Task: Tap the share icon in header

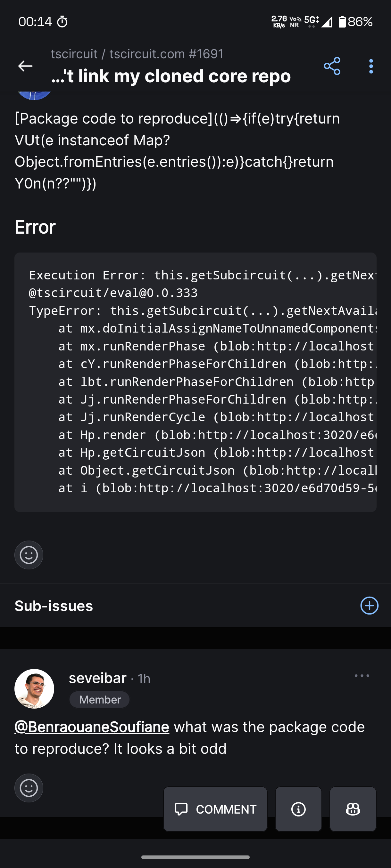Action: coord(332,66)
